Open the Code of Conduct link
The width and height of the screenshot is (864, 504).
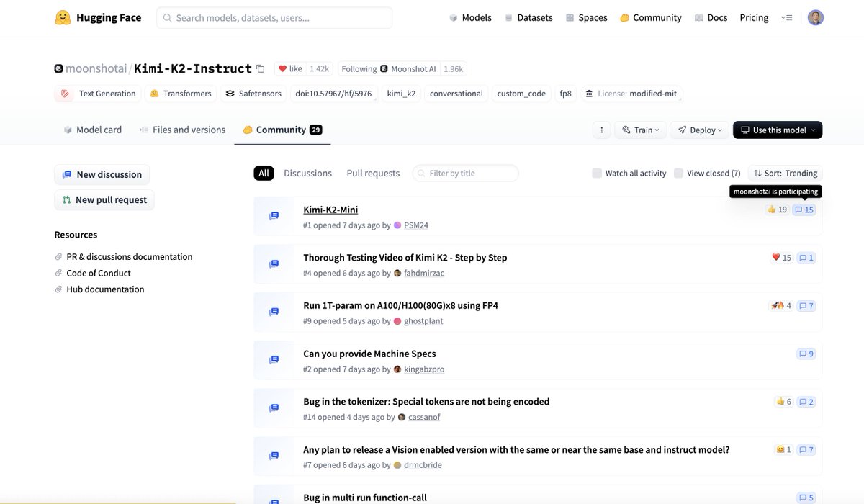pyautogui.click(x=99, y=273)
